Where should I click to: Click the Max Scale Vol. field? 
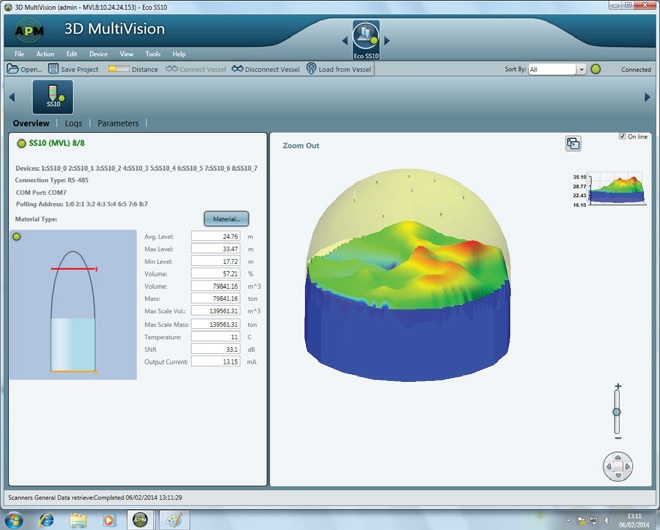click(x=216, y=311)
